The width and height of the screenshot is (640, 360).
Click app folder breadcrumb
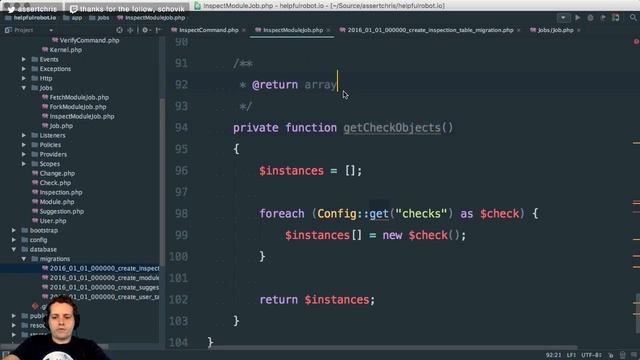point(73,18)
